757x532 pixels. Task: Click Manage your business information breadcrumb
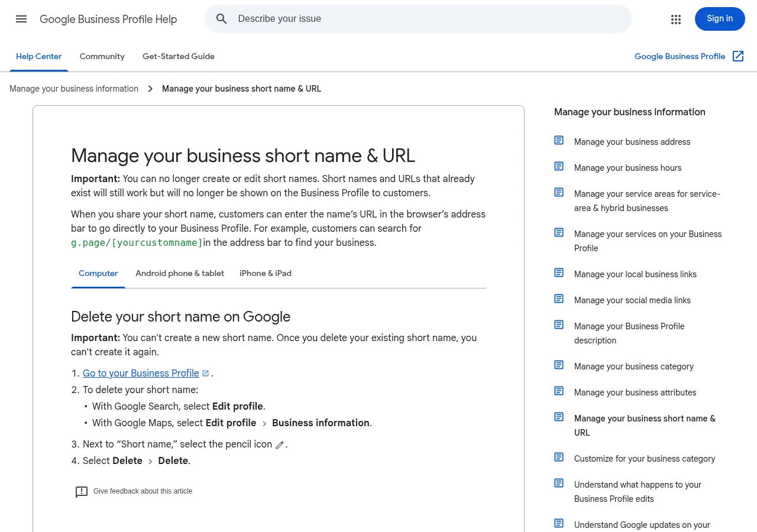pos(74,89)
